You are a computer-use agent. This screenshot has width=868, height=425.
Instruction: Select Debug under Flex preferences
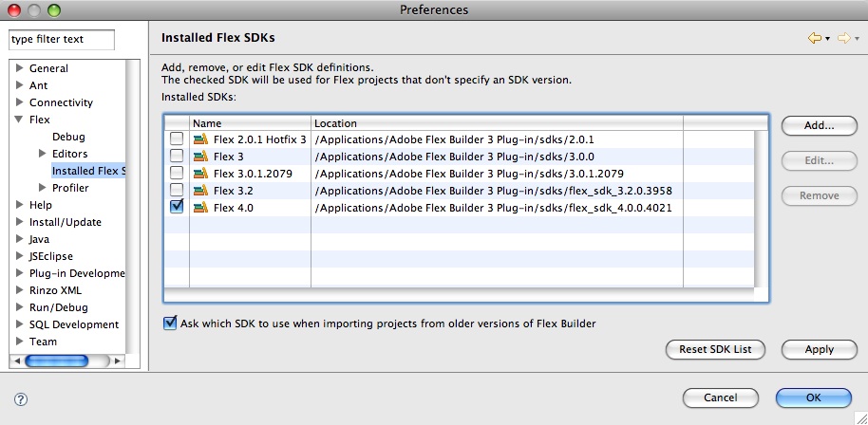(68, 137)
